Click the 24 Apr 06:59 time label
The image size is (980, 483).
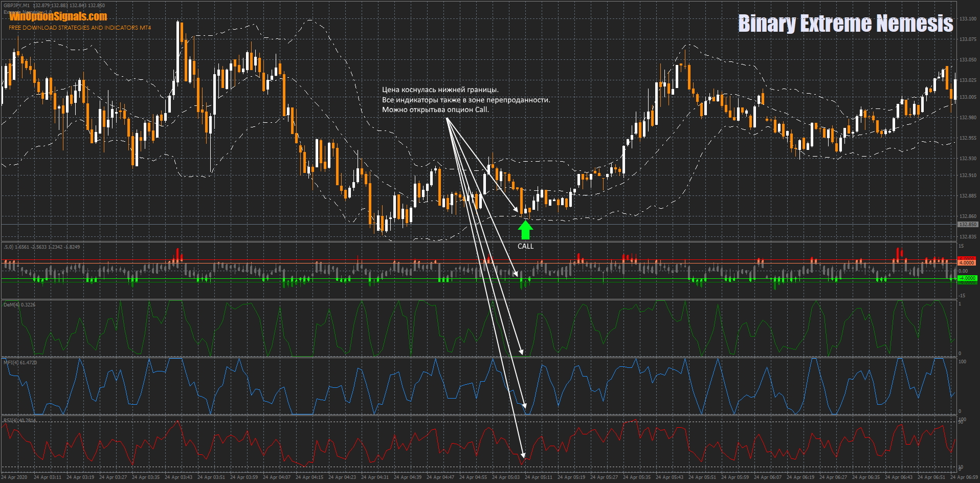coord(964,477)
